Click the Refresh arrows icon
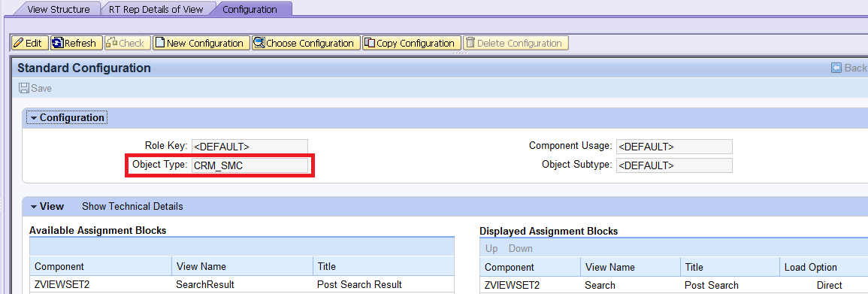 (x=58, y=43)
